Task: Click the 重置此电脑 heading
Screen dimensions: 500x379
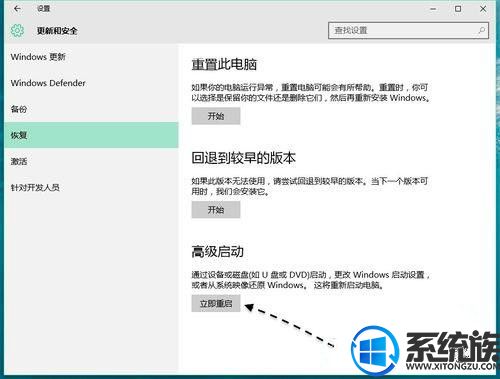Action: coord(224,64)
